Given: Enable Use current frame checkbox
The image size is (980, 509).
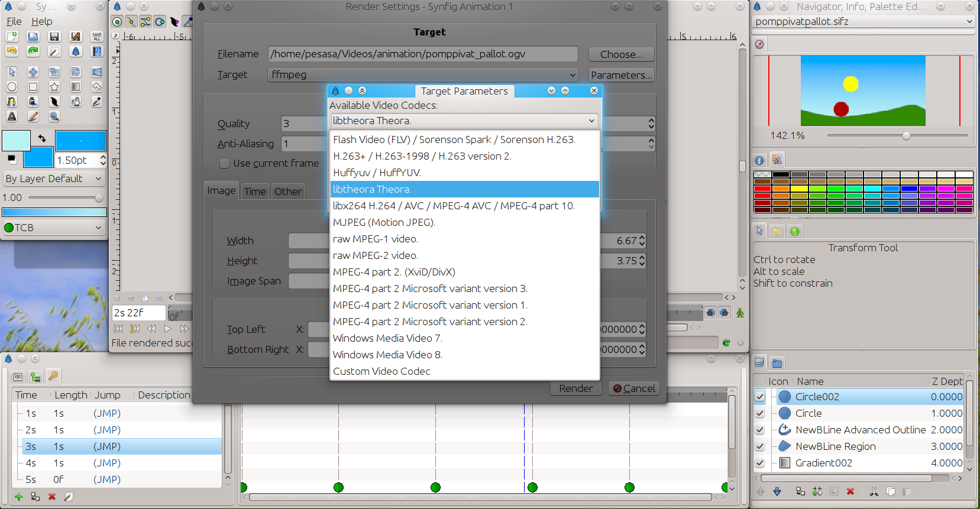Looking at the screenshot, I should (x=224, y=163).
